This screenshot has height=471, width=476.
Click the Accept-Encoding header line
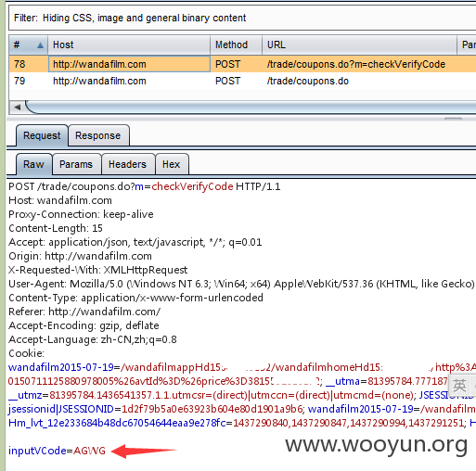pyautogui.click(x=84, y=325)
